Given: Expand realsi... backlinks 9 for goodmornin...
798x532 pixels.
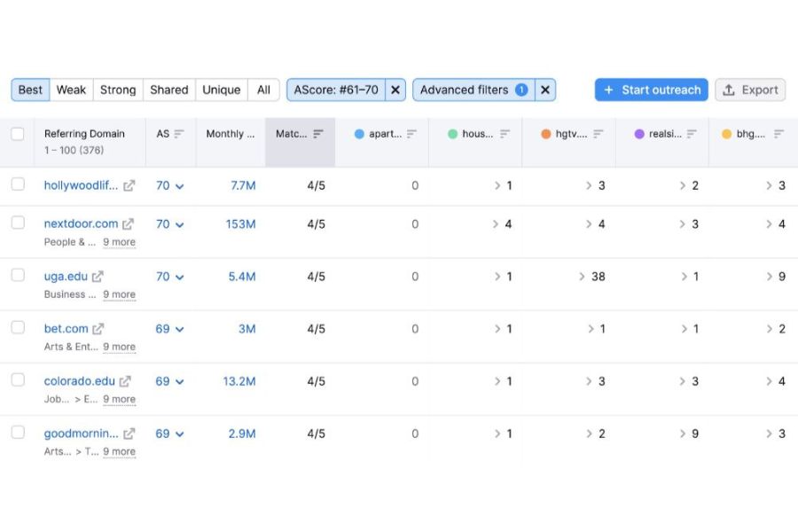Looking at the screenshot, I should point(690,434).
